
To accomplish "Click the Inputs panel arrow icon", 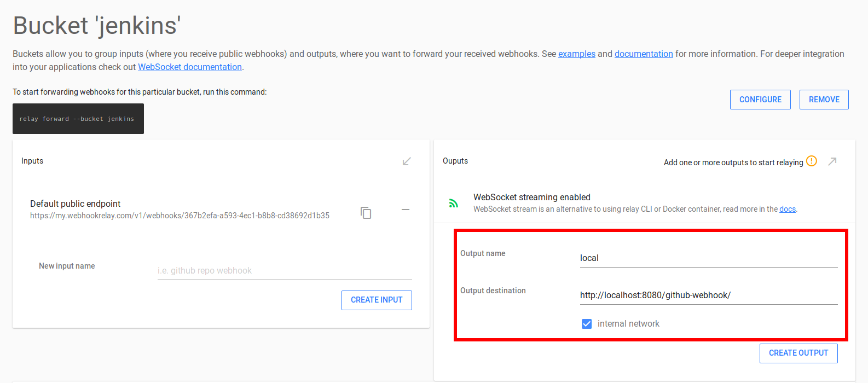I will click(x=407, y=161).
